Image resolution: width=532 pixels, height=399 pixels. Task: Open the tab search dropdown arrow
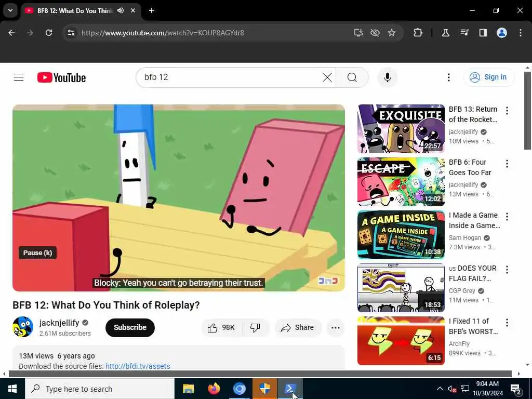pos(10,10)
